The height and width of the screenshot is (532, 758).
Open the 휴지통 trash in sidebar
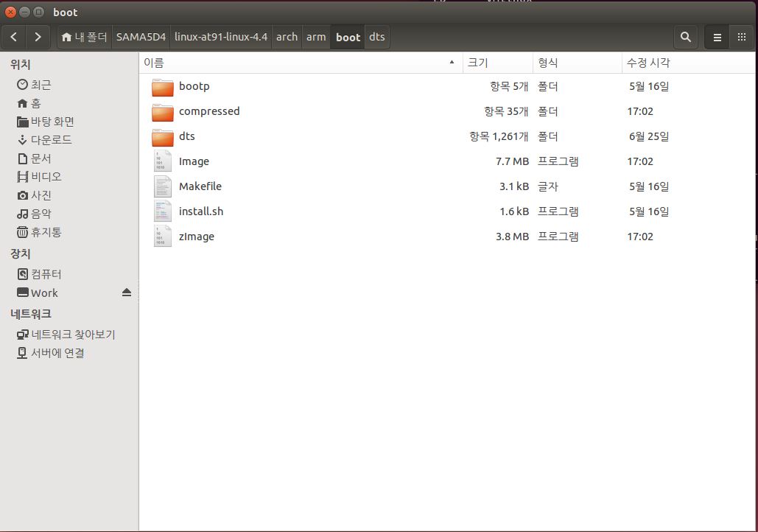[x=46, y=232]
